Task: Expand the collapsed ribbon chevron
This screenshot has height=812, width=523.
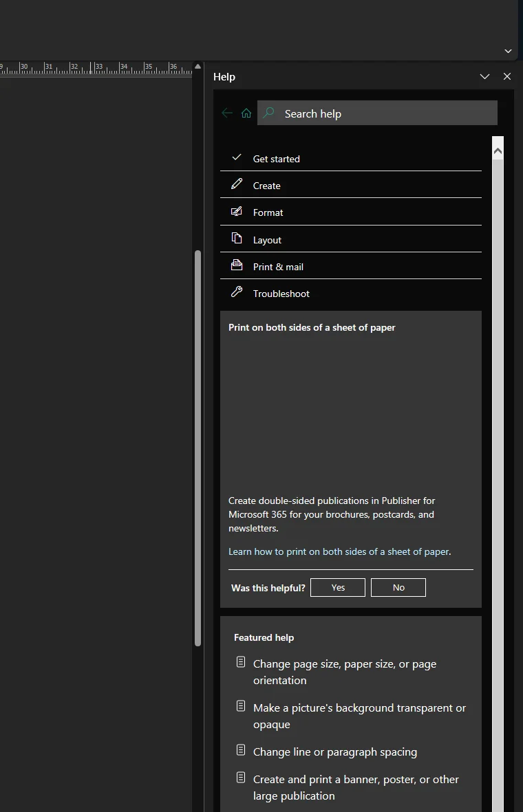Action: coord(508,51)
